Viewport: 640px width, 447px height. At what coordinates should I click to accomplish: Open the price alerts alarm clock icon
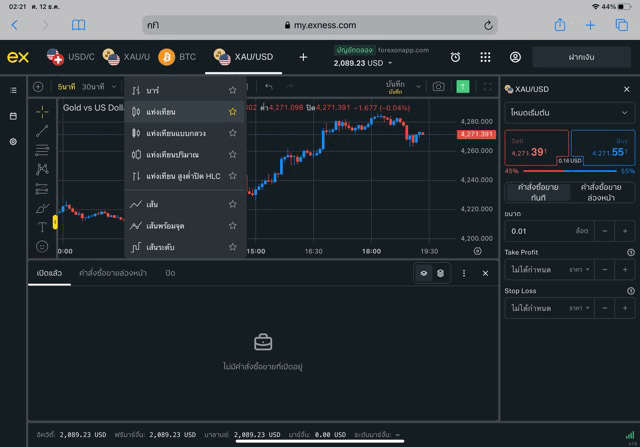tap(455, 57)
